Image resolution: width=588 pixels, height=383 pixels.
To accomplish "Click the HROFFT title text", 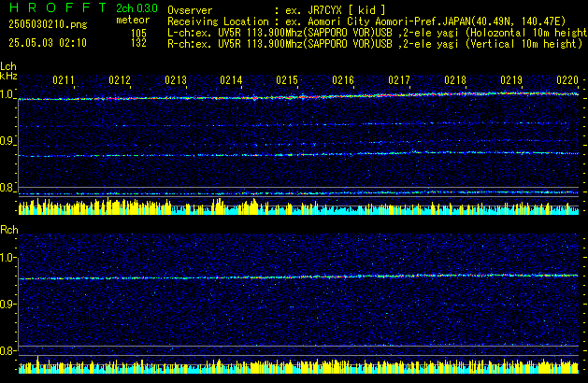I will [x=58, y=7].
